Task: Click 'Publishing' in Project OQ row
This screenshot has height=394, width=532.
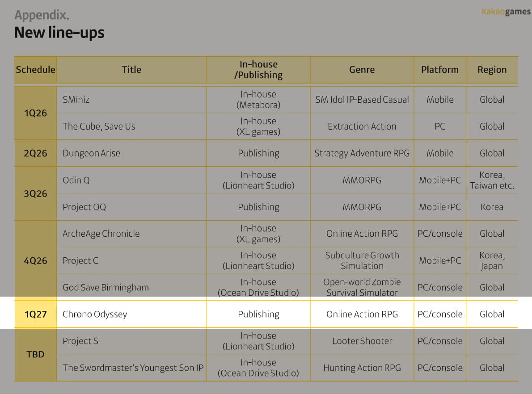Action: coord(258,207)
